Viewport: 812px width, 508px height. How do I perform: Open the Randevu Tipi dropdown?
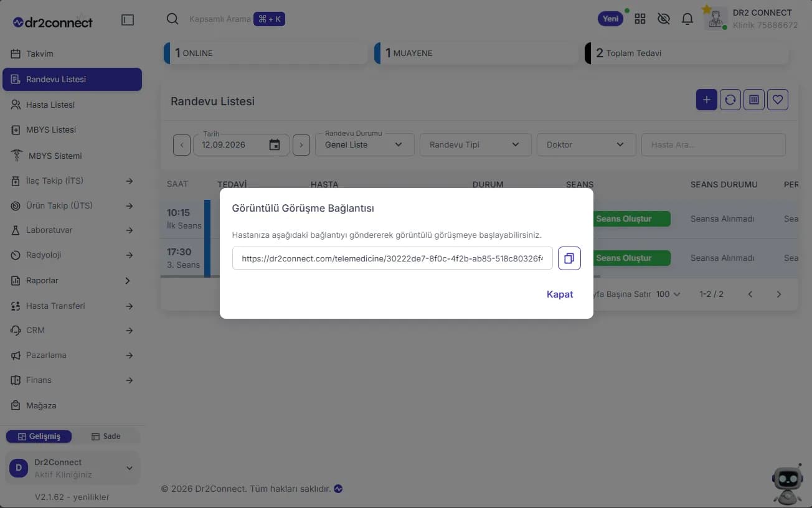click(476, 144)
